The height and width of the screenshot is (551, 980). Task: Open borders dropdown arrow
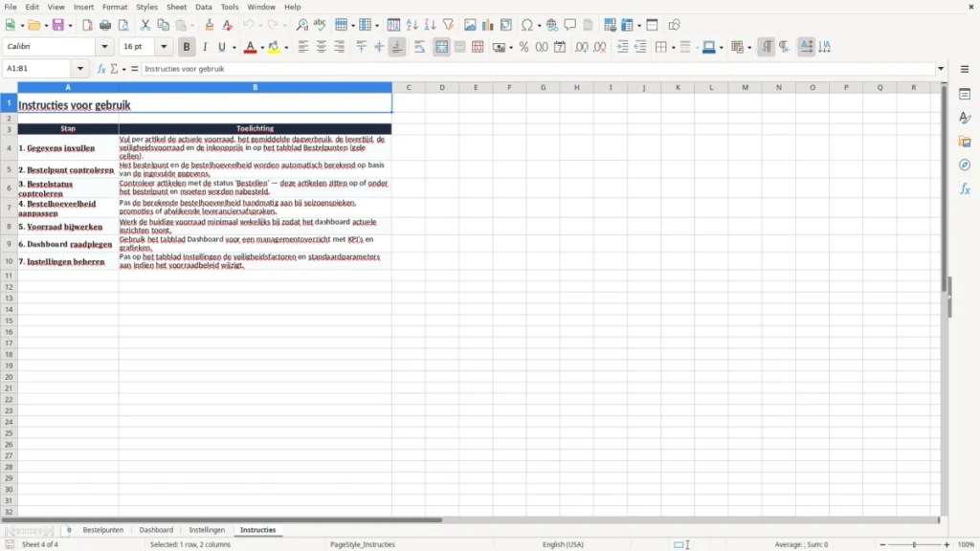pyautogui.click(x=674, y=48)
